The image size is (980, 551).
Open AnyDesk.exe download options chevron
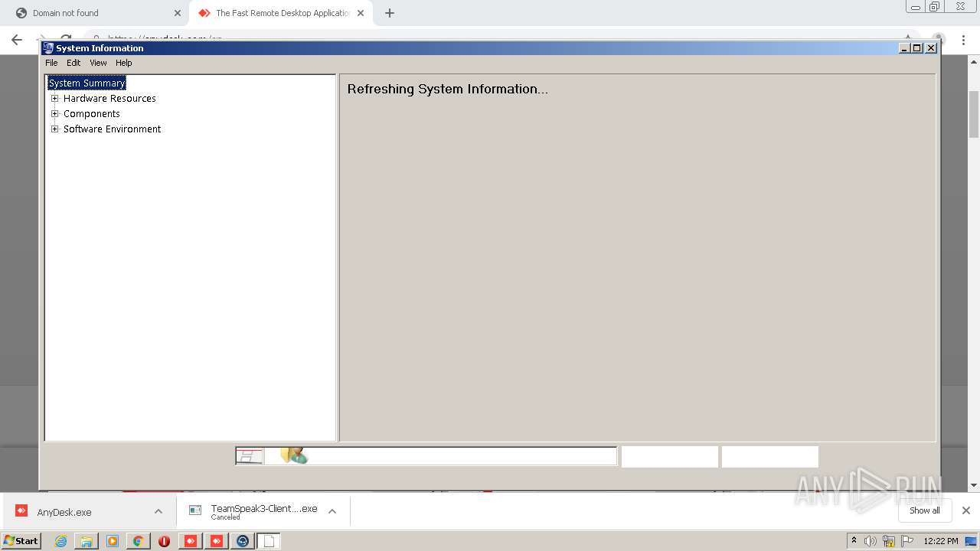click(x=158, y=511)
